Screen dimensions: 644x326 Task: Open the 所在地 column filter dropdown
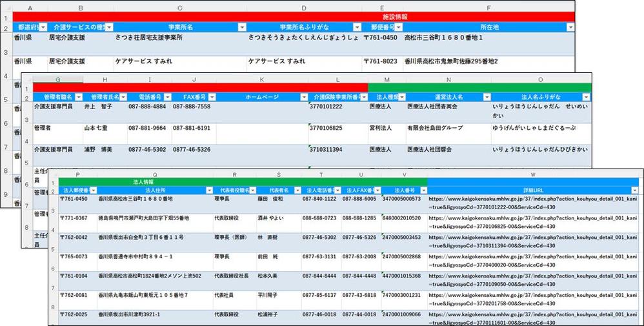[570, 27]
